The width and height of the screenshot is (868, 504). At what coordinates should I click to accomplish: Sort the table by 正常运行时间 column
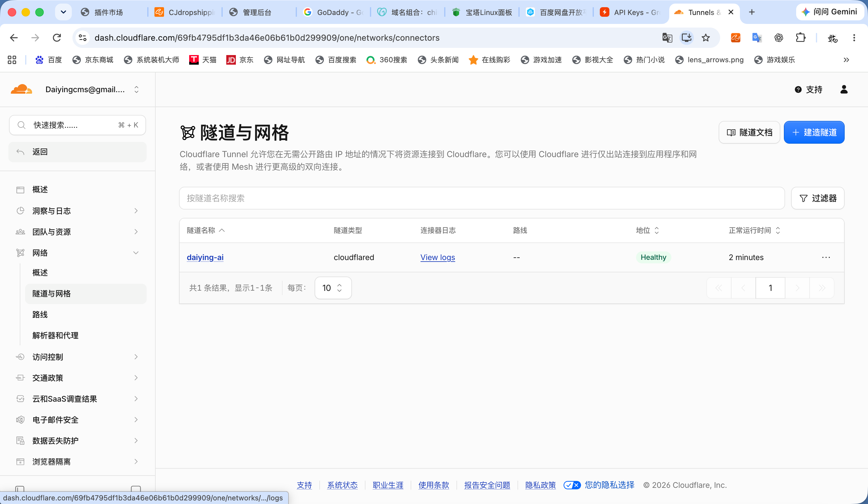click(x=754, y=230)
